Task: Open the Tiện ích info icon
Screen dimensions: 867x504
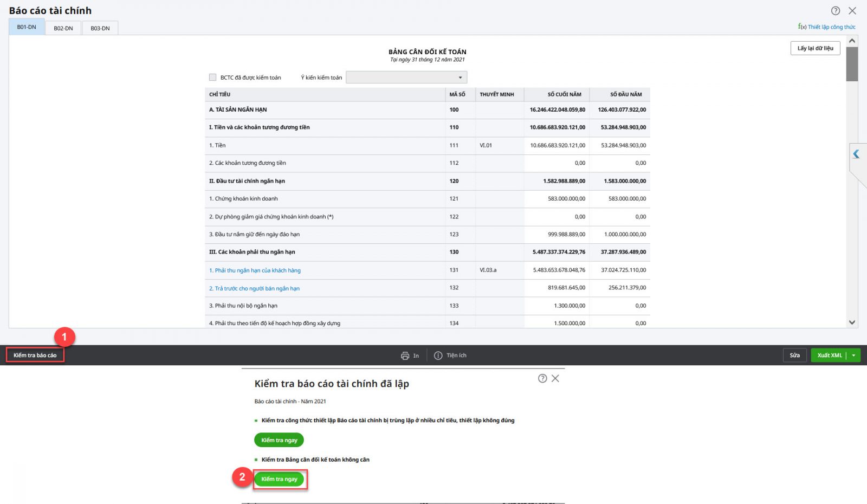Action: [x=438, y=356]
